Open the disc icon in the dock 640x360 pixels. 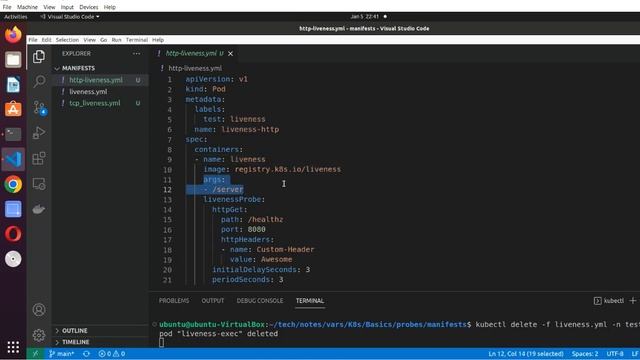[13, 259]
